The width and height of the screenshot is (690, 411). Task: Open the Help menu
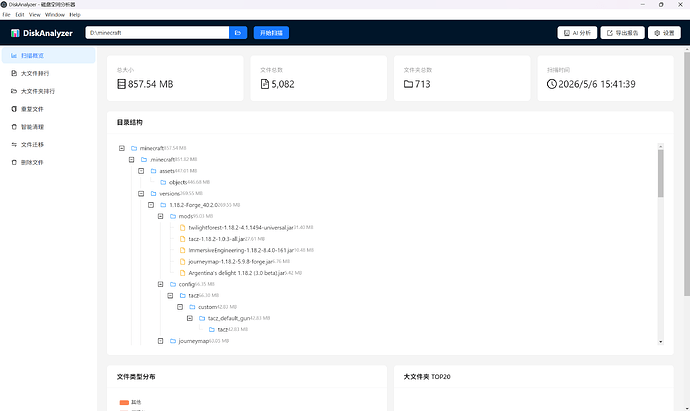[x=75, y=15]
